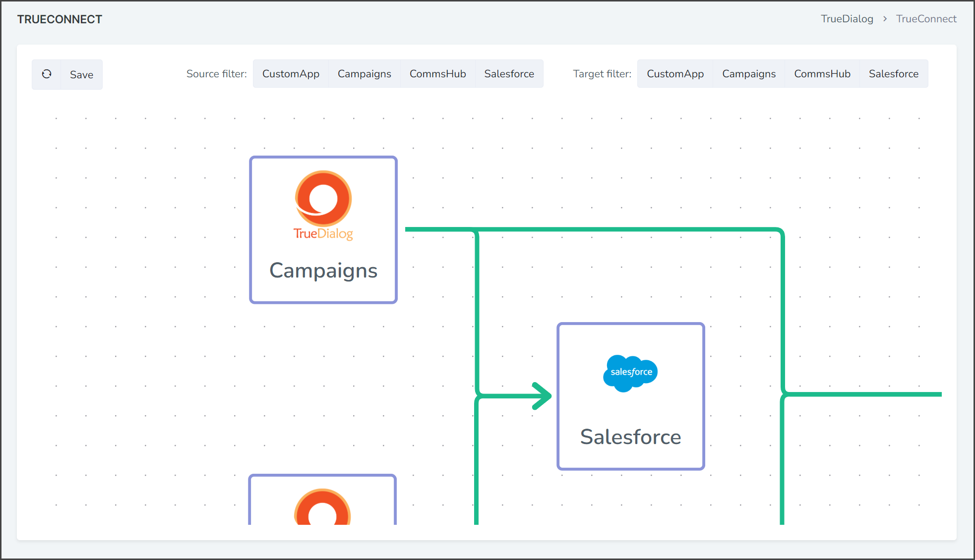975x560 pixels.
Task: Open the TrueDialog breadcrumb link
Action: click(x=847, y=19)
